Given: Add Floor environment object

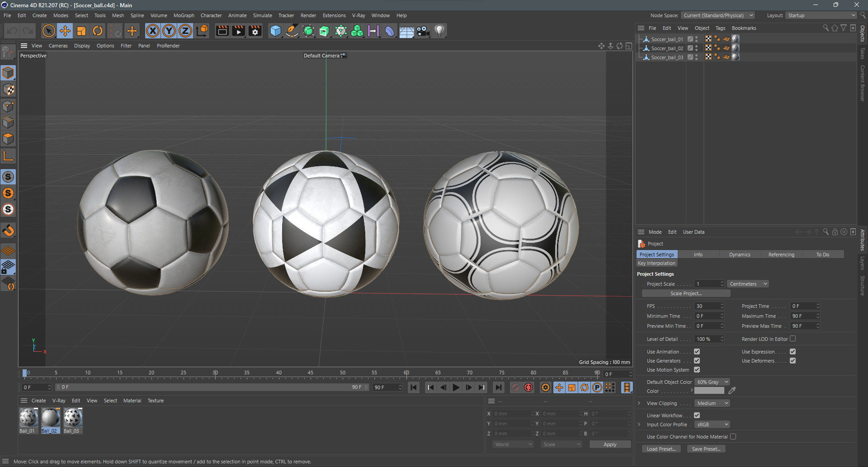Looking at the screenshot, I should click(x=406, y=31).
